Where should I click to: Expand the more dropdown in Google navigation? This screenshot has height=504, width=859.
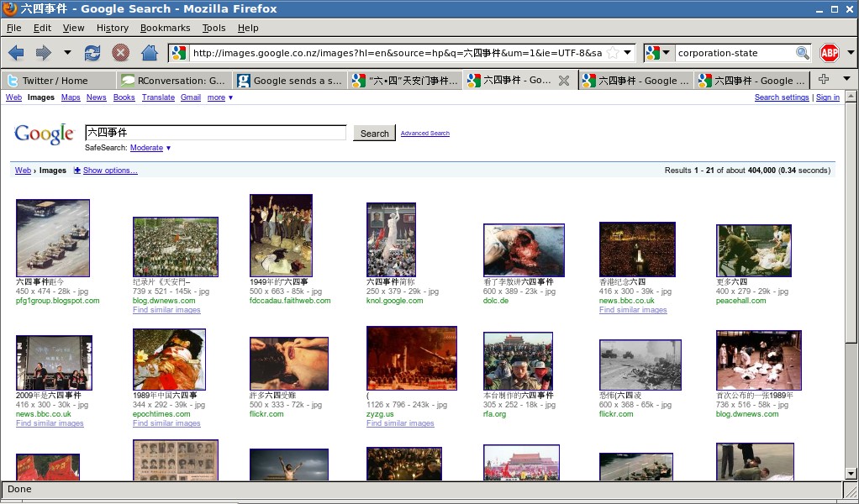pos(219,97)
